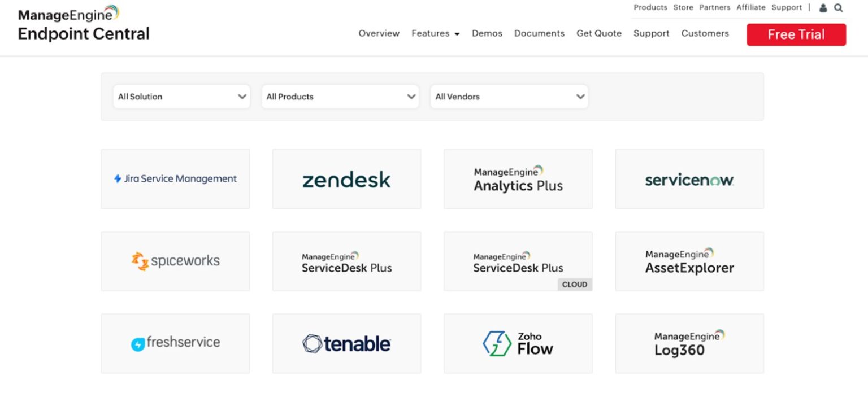Expand the All Vendors dropdown
The width and height of the screenshot is (868, 393).
(x=509, y=97)
